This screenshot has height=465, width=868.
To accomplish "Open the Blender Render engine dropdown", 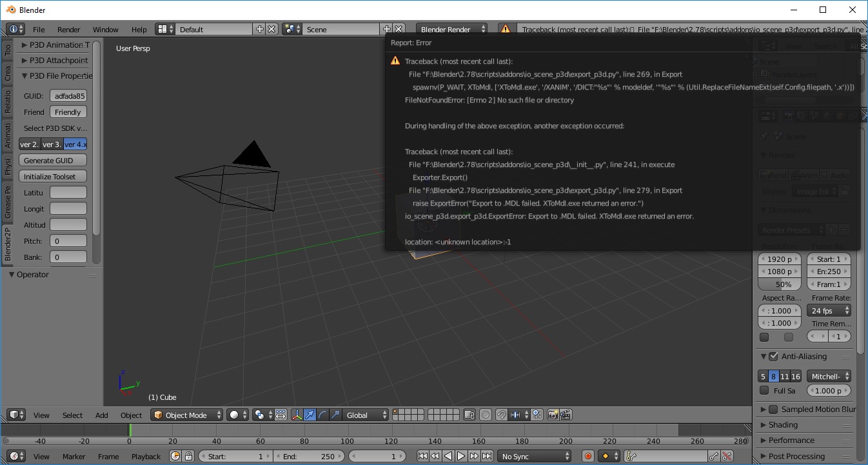I will (451, 28).
